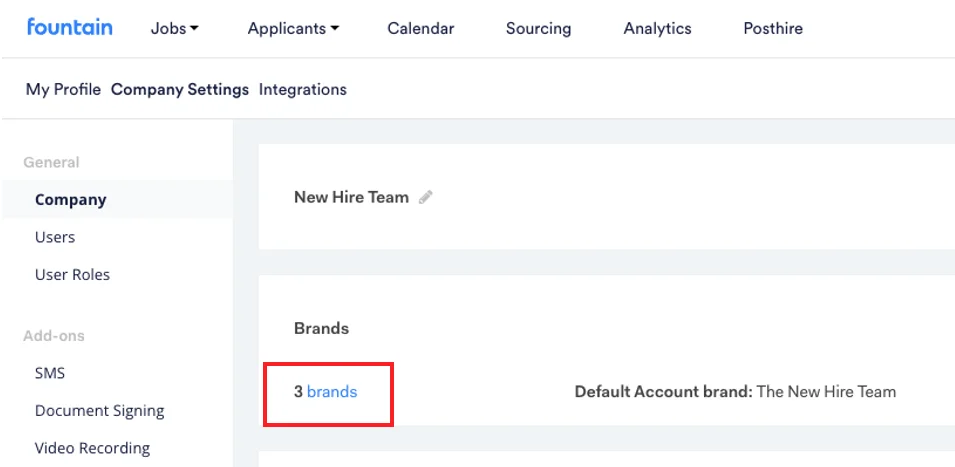
Task: Click the Brands section heading
Action: [x=322, y=328]
